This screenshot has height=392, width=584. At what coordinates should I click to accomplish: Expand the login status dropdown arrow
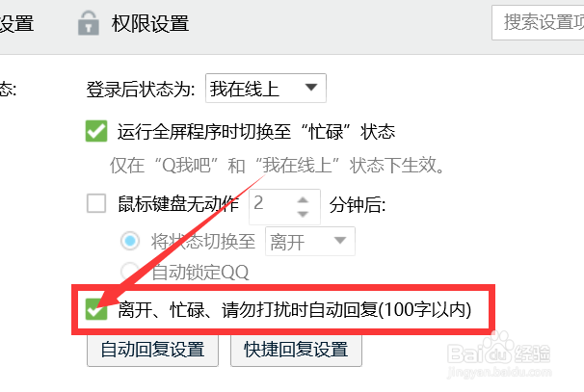311,88
